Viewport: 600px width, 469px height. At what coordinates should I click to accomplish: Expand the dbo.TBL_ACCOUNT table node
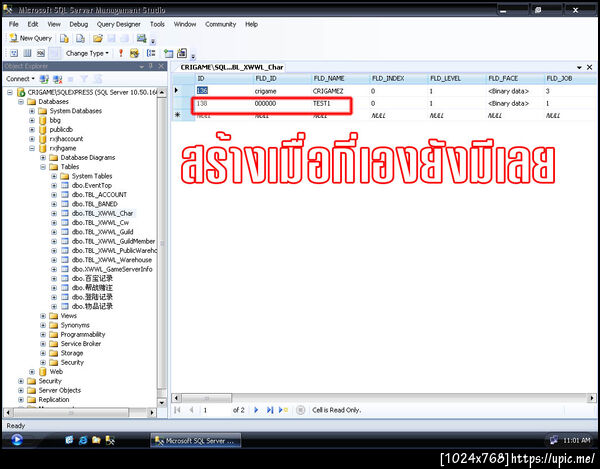(x=54, y=195)
